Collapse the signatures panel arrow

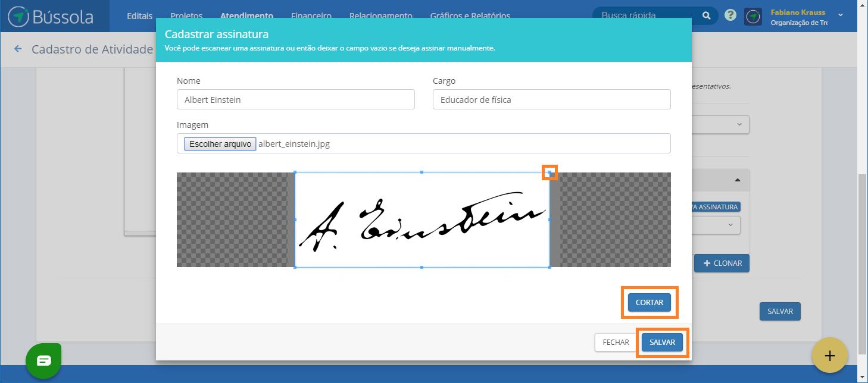(738, 180)
